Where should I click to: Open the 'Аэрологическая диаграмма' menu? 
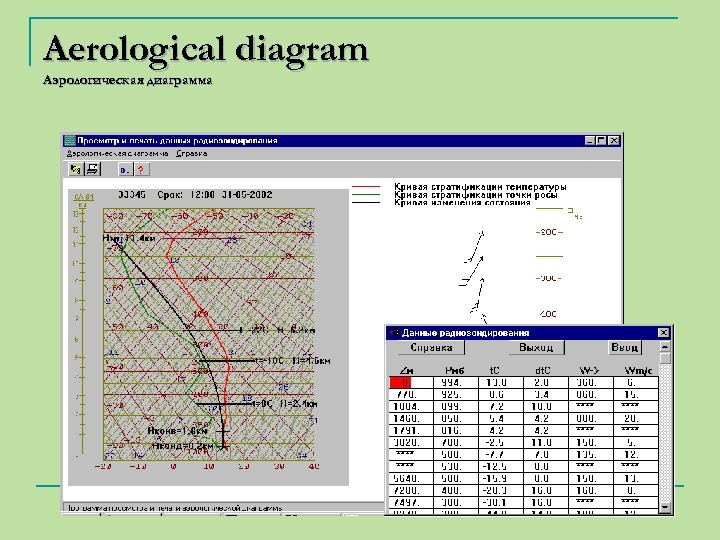pos(118,153)
